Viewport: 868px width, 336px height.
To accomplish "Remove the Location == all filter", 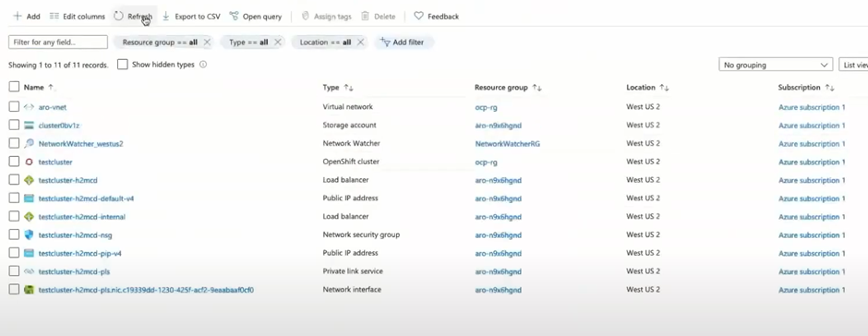I will (360, 42).
